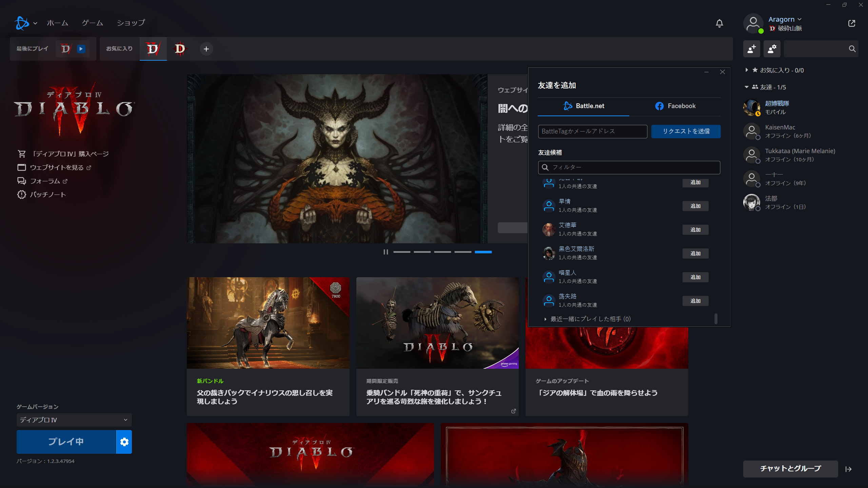Click the friend suggestions scrollbar thumb

pos(716,319)
